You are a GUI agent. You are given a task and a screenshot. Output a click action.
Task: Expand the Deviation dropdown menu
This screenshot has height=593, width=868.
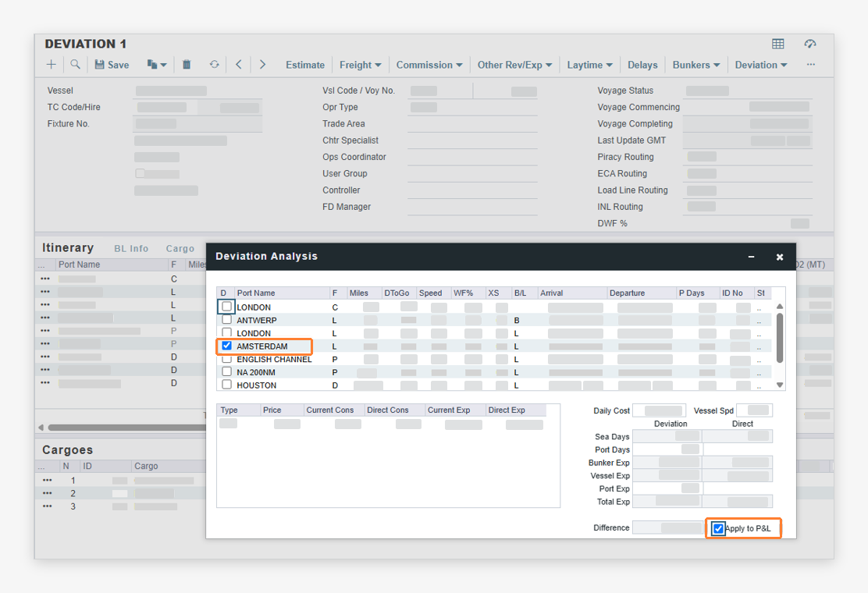coord(760,65)
